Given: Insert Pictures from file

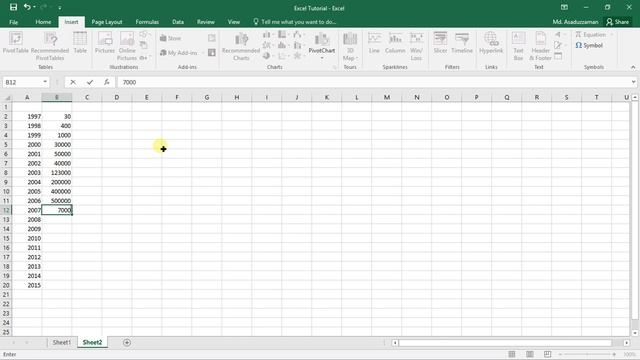Looking at the screenshot, I should click(105, 43).
